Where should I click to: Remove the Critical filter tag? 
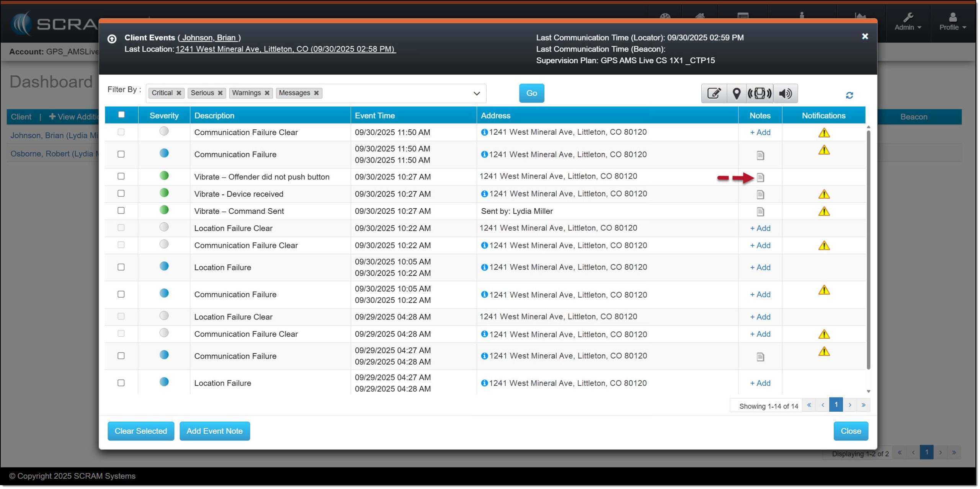pos(179,93)
